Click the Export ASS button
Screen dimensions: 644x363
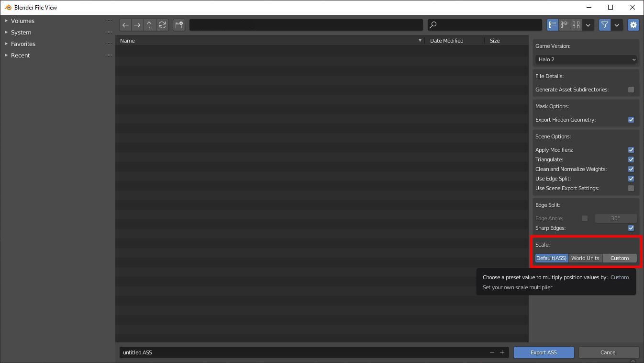[544, 352]
